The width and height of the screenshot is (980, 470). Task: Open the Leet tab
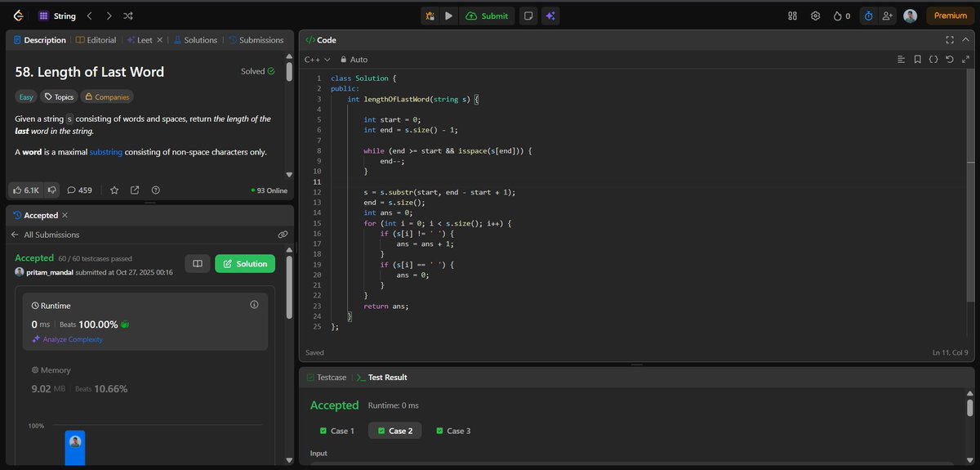pos(140,39)
